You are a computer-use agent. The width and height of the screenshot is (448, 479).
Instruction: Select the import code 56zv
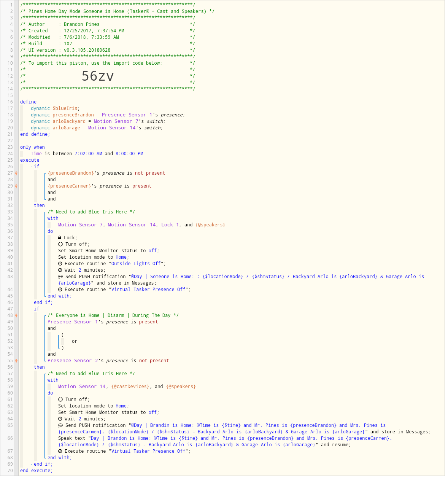(x=98, y=76)
